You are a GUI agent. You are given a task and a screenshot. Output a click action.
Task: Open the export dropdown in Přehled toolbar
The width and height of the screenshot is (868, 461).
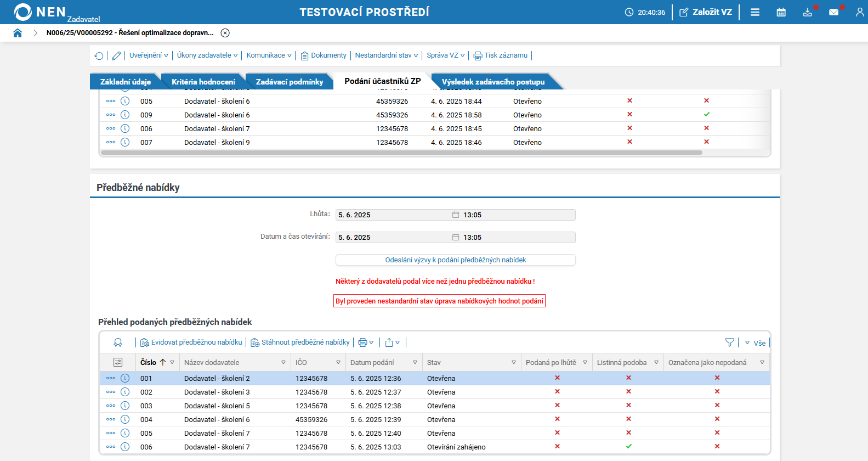[392, 342]
